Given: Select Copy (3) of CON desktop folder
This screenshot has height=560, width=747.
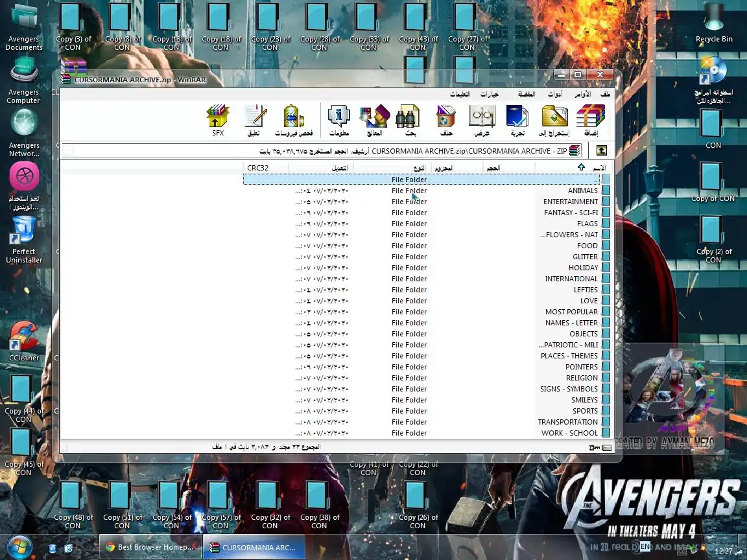Looking at the screenshot, I should 73,26.
